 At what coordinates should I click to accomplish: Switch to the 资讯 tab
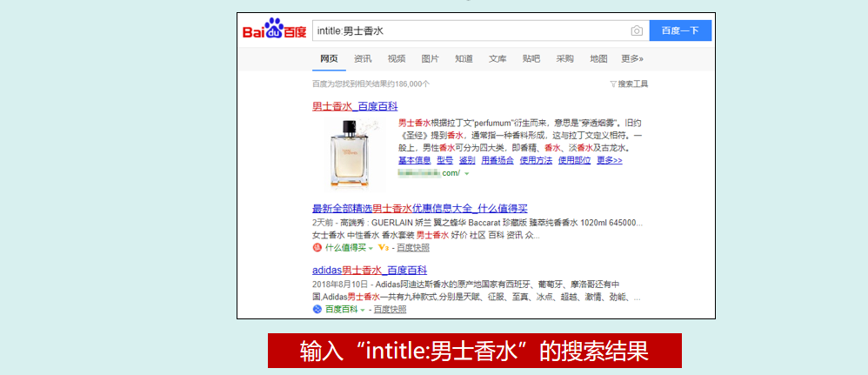tap(363, 58)
